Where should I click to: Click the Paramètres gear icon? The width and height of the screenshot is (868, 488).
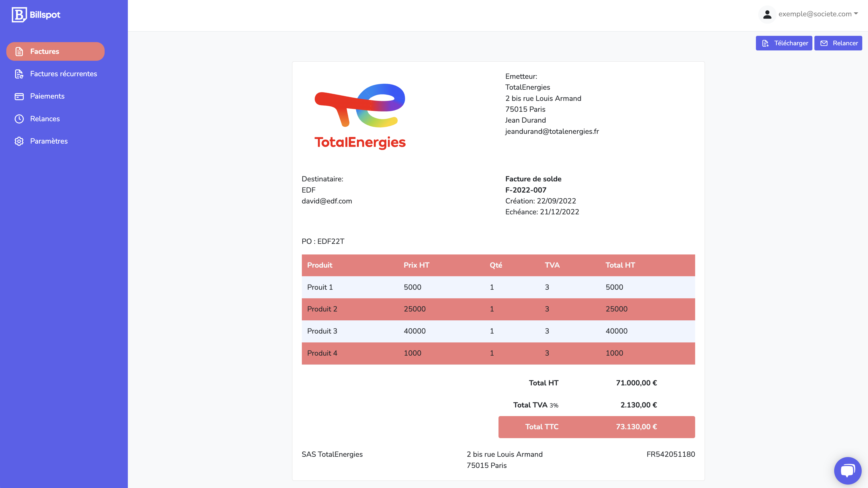tap(19, 141)
